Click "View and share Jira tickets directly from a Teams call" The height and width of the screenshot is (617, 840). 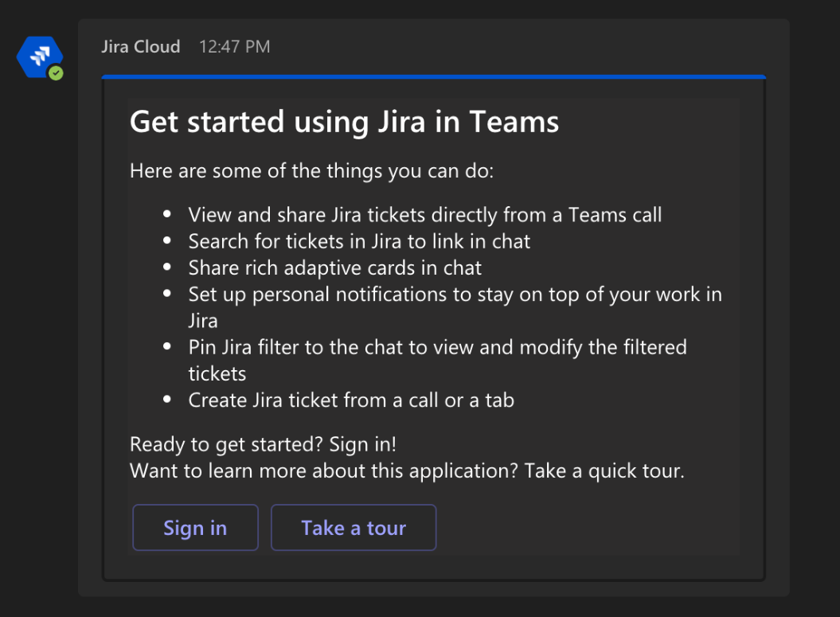click(x=425, y=215)
